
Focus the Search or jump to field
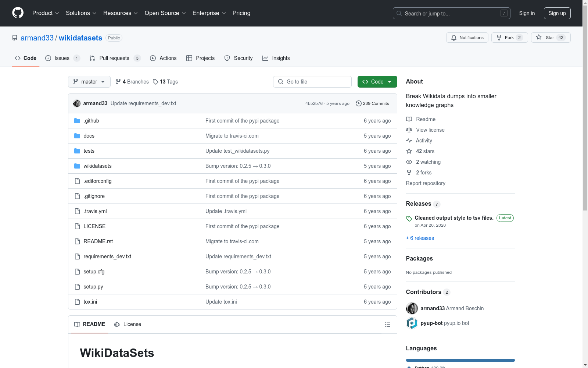452,13
